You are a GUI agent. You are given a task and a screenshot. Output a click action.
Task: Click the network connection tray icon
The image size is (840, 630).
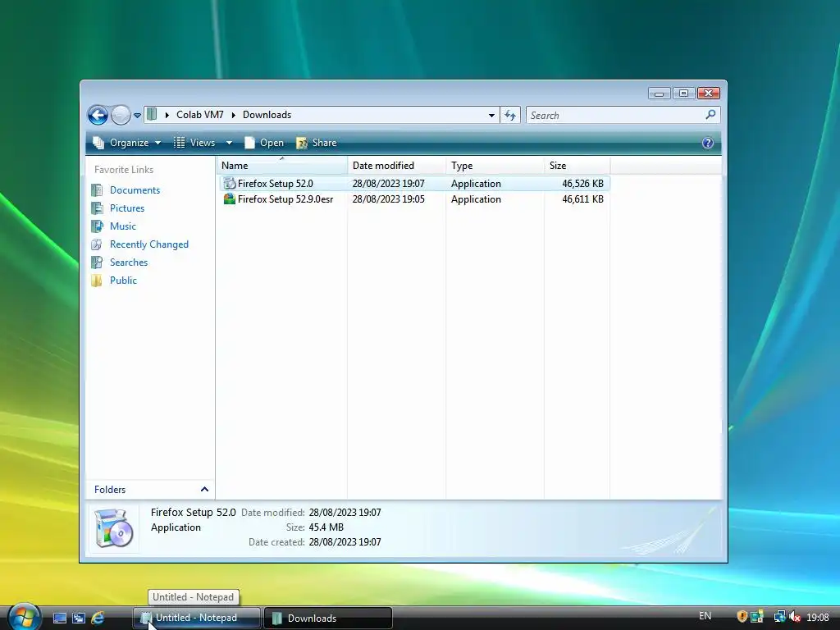(779, 617)
